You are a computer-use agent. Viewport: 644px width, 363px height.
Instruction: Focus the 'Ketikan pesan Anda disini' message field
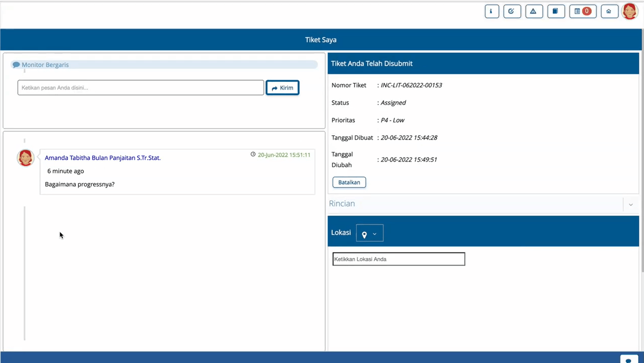click(141, 88)
